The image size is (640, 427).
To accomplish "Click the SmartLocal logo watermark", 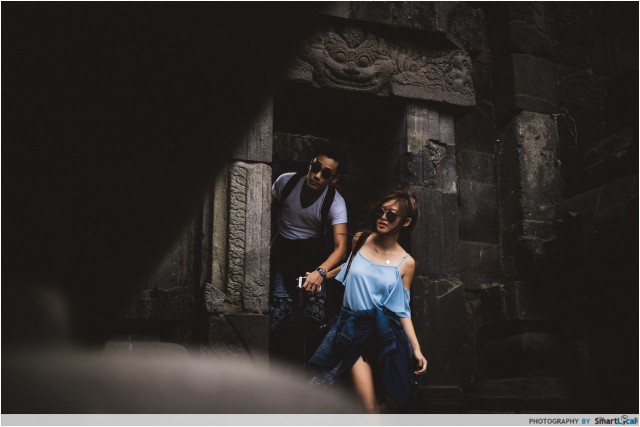I will (615, 420).
